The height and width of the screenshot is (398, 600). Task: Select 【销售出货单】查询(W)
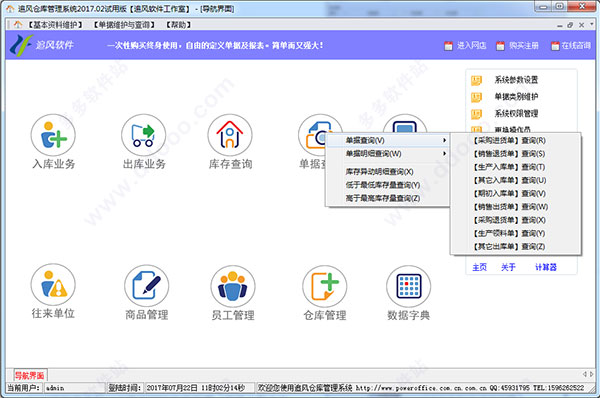516,207
